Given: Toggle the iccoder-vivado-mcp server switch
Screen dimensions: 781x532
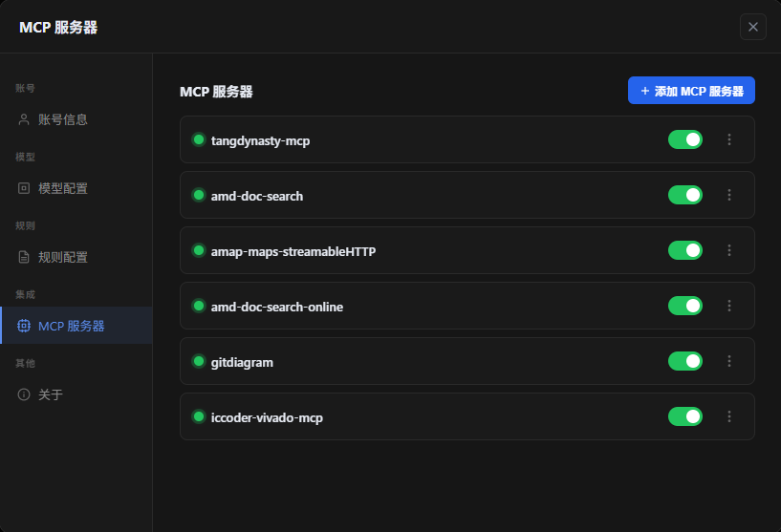Looking at the screenshot, I should point(684,416).
